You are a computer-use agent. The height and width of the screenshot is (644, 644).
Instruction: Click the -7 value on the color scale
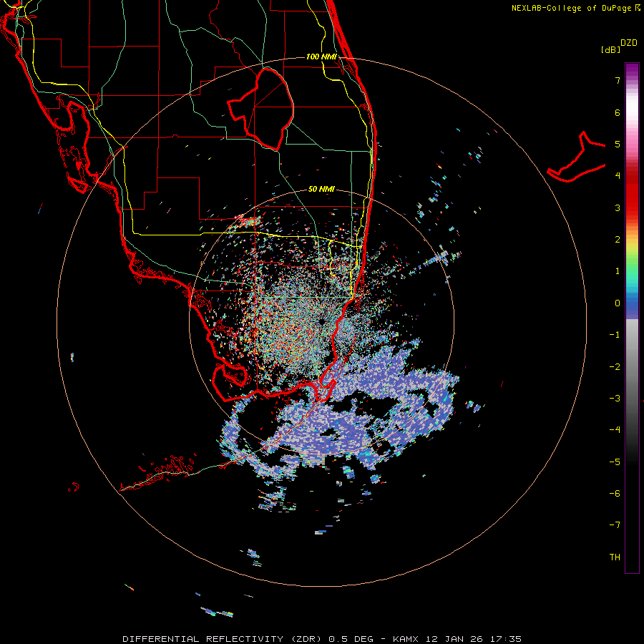pos(615,525)
